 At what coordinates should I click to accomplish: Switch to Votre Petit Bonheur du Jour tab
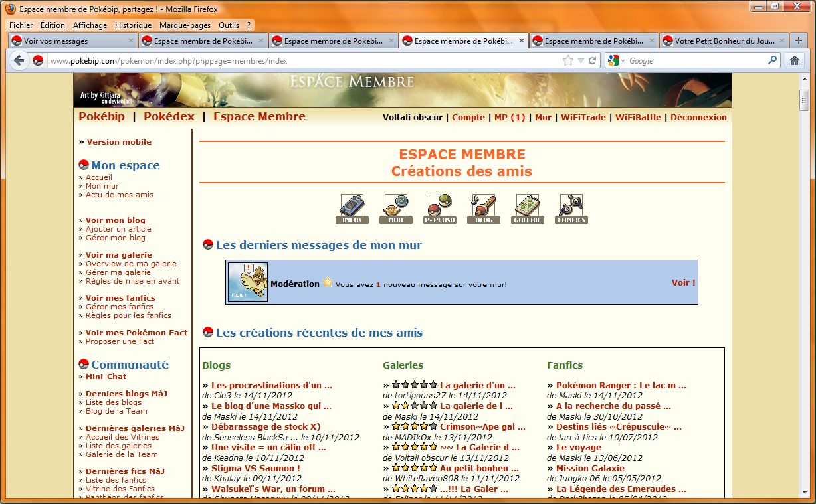click(x=724, y=41)
